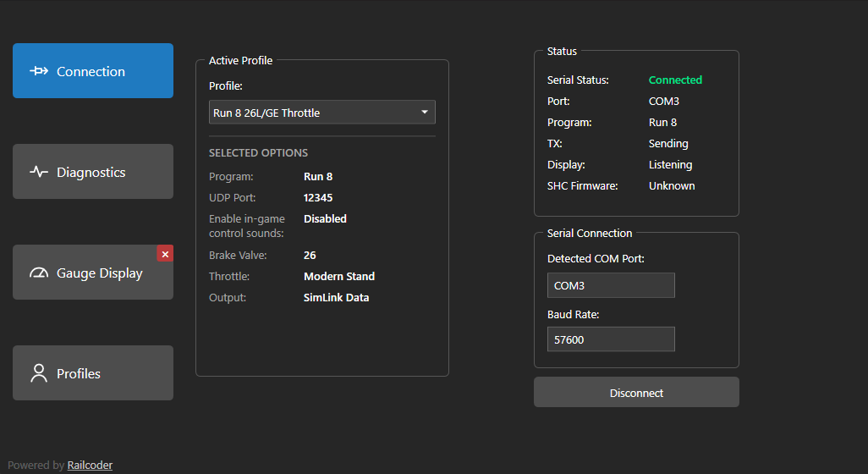Screen dimensions: 868x474
Task: Click the UDP Port value 12345
Action: (x=318, y=198)
